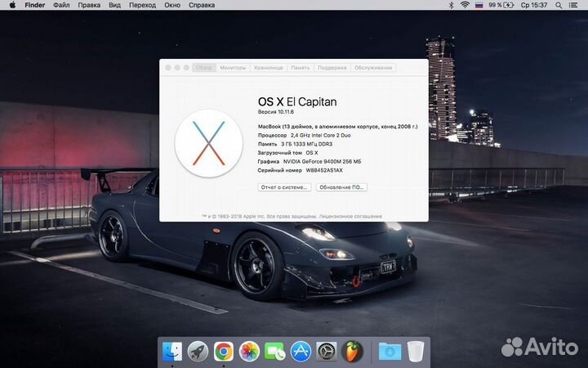Minimize the About This Mac window
The height and width of the screenshot is (368, 588).
click(177, 68)
